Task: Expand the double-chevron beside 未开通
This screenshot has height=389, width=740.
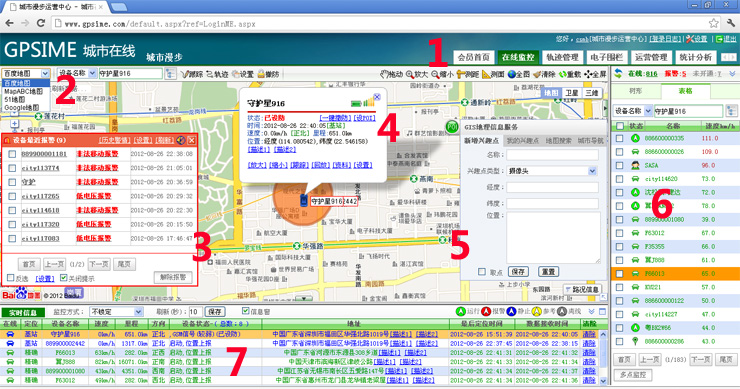Action: [732, 74]
